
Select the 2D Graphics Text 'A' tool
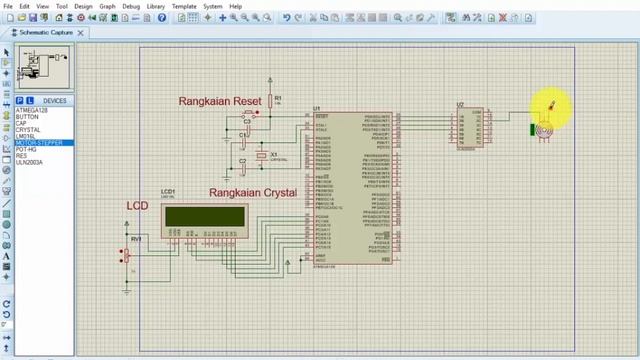click(x=6, y=256)
